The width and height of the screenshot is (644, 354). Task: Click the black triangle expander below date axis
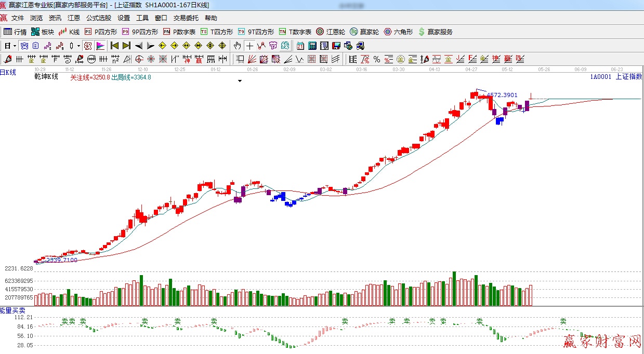tap(240, 81)
